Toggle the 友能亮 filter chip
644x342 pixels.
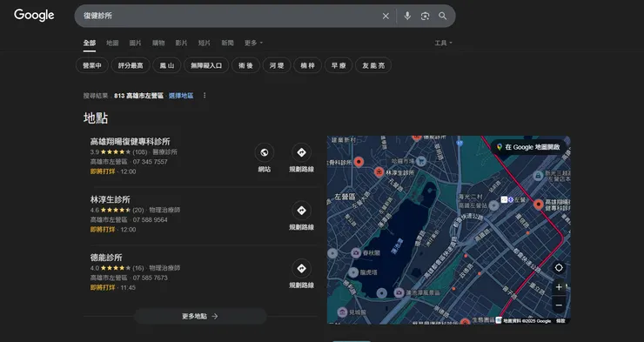pyautogui.click(x=373, y=65)
